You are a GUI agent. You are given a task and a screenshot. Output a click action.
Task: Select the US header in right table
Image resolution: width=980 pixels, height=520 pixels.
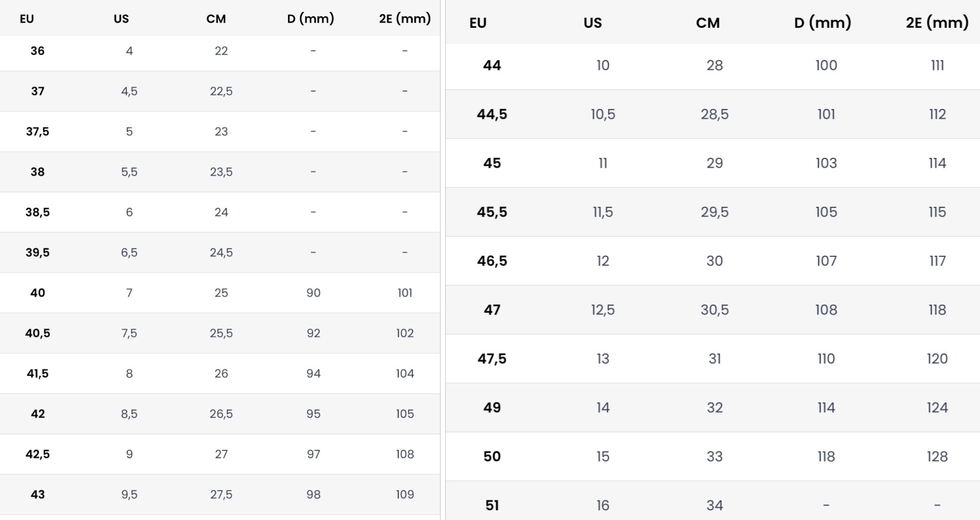click(x=593, y=23)
